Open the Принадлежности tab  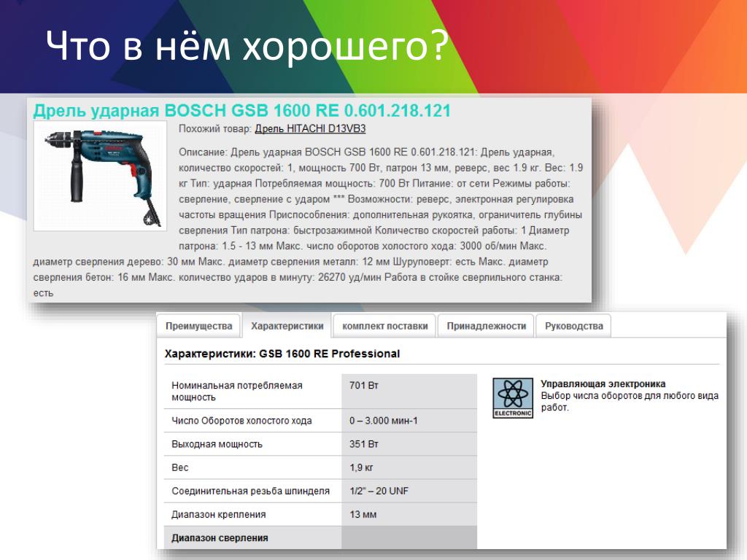point(486,326)
